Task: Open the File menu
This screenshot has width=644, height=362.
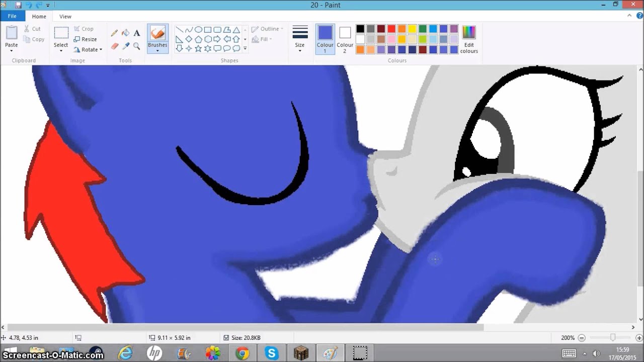Action: 12,16
